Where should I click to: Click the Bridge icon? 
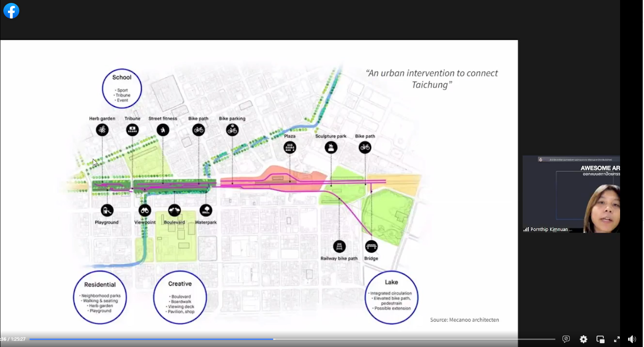(x=371, y=246)
